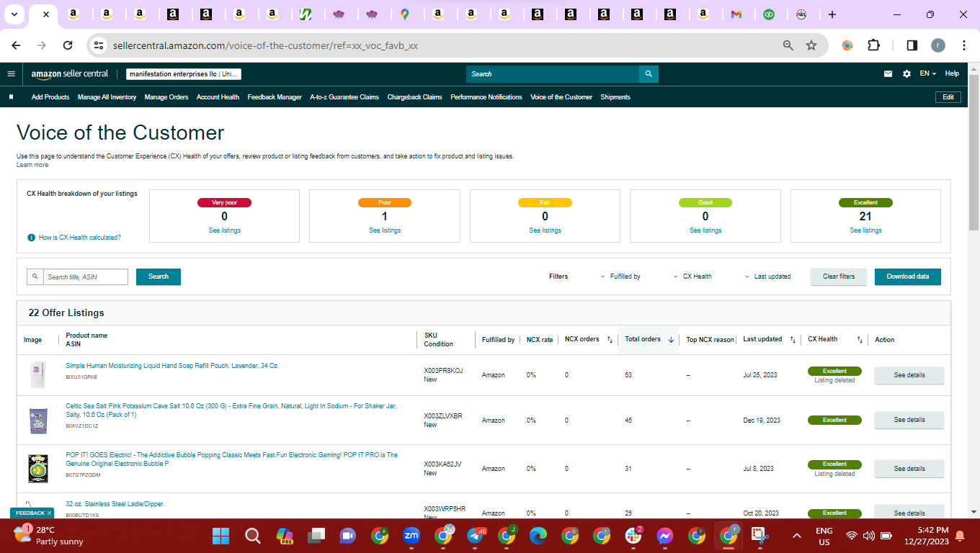Open Zoom from the taskbar
Viewport: 980px width, 553px height.
[411, 536]
